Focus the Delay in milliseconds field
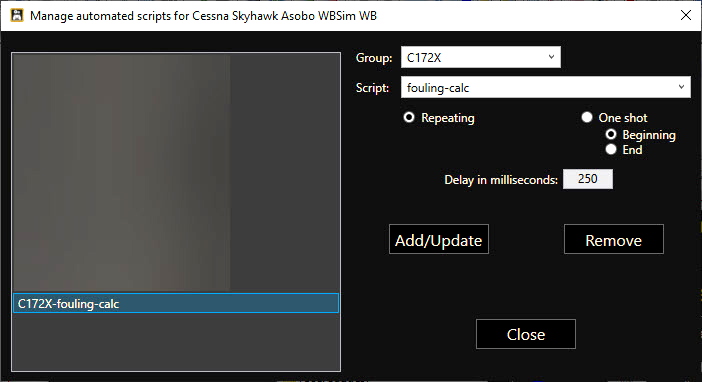Screen dimensions: 702x382 click(x=587, y=179)
